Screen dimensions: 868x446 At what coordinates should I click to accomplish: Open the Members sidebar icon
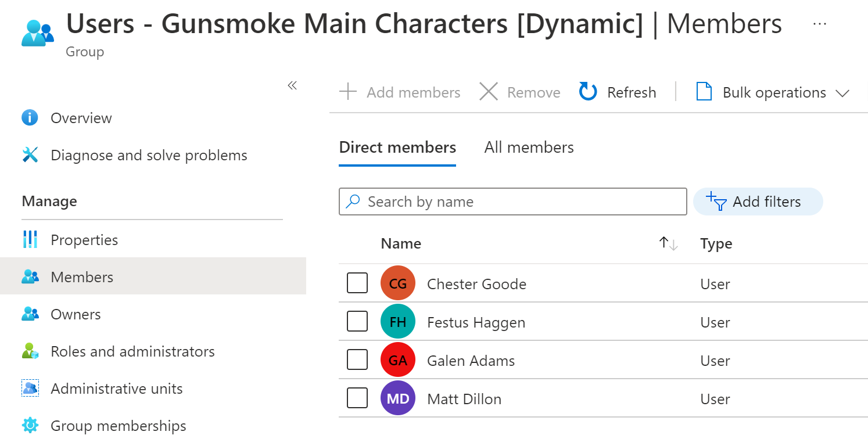click(30, 277)
